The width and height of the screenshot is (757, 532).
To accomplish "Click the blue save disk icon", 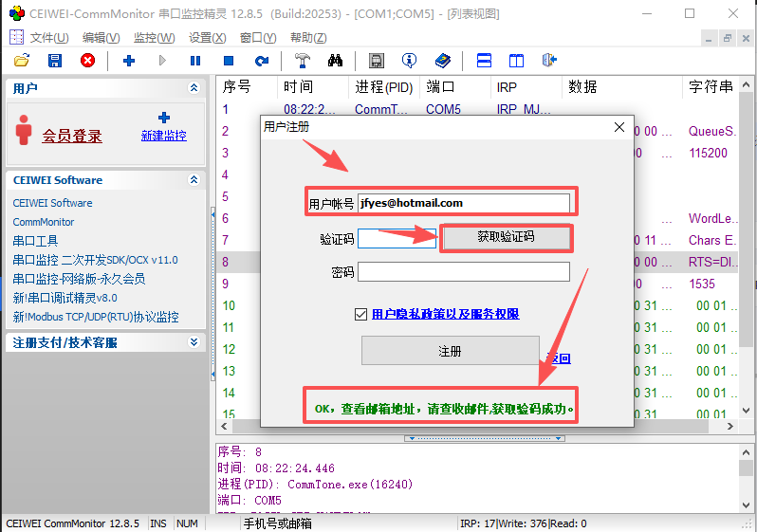I will click(x=55, y=61).
